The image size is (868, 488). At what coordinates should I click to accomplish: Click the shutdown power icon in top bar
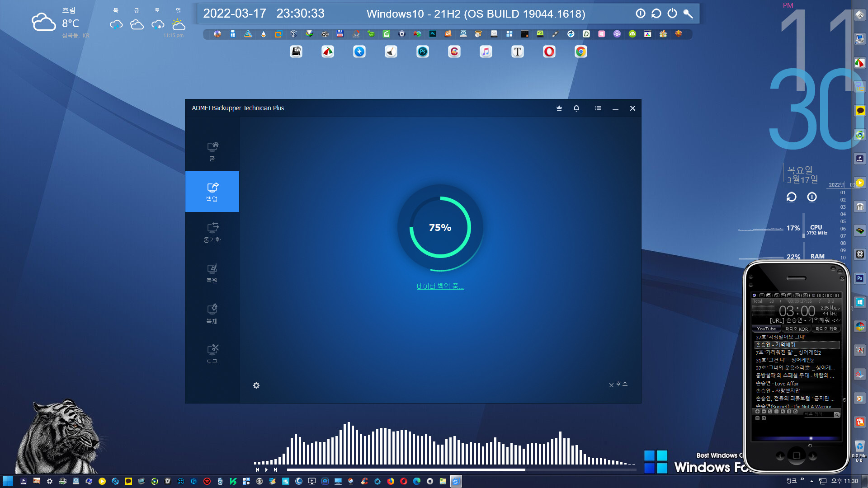672,14
